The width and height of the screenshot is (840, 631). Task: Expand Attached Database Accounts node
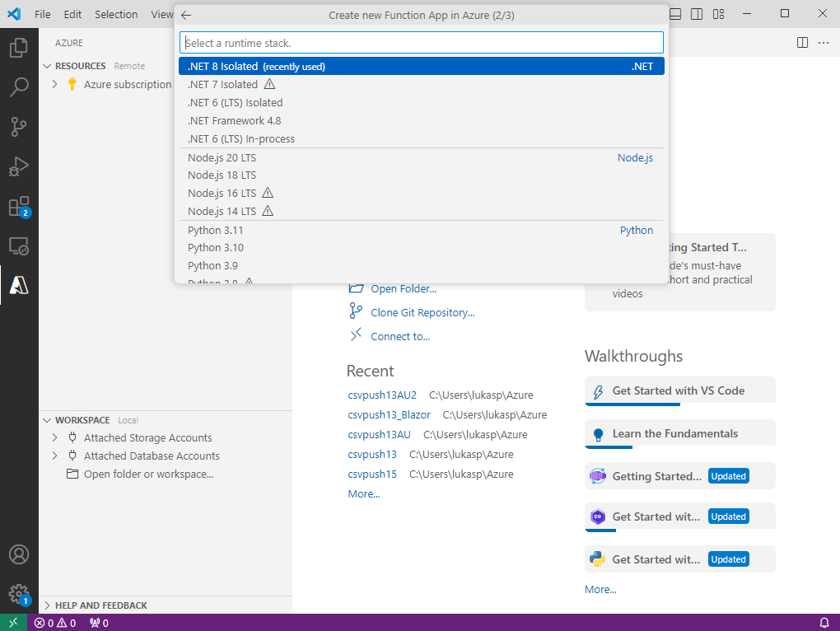(x=55, y=456)
